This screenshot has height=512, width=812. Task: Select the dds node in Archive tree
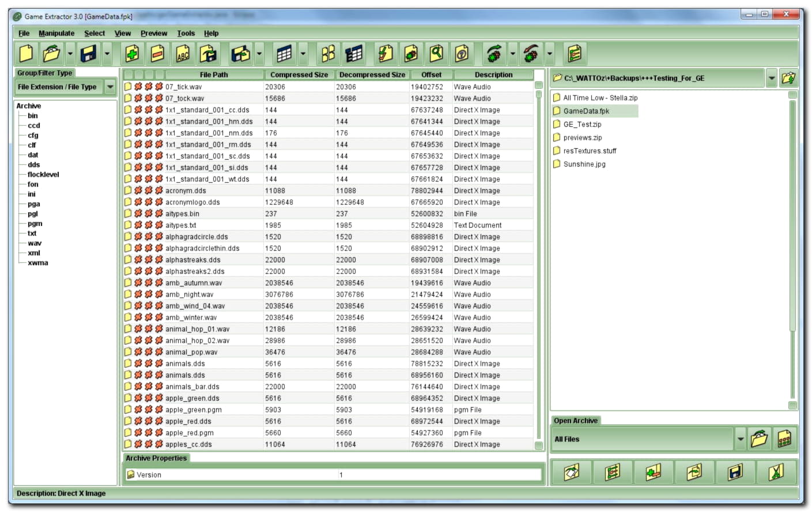tap(34, 165)
